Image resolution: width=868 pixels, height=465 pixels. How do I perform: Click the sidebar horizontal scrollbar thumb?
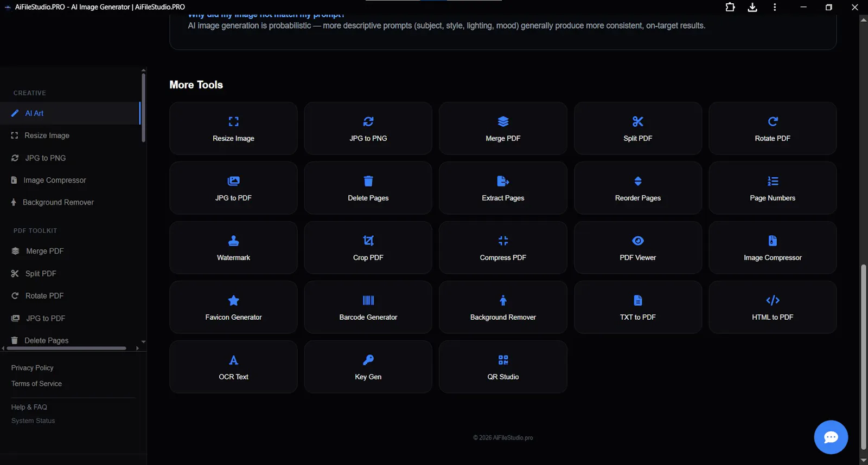point(66,348)
